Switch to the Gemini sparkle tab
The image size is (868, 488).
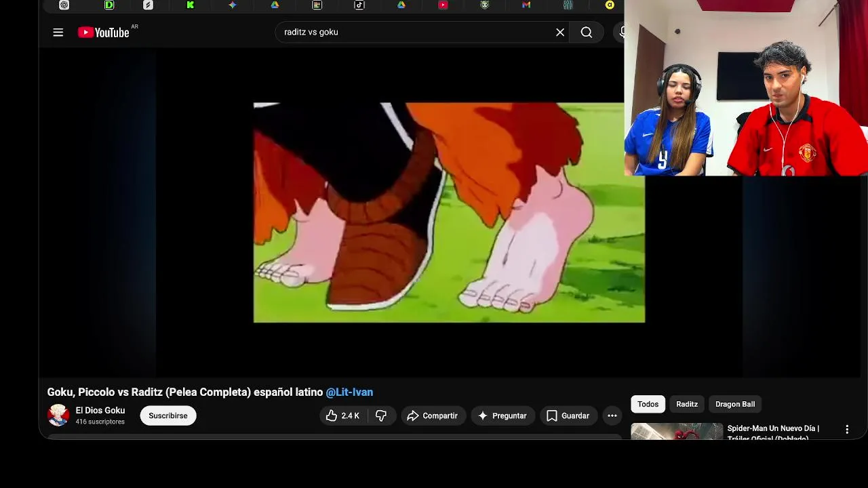(233, 5)
